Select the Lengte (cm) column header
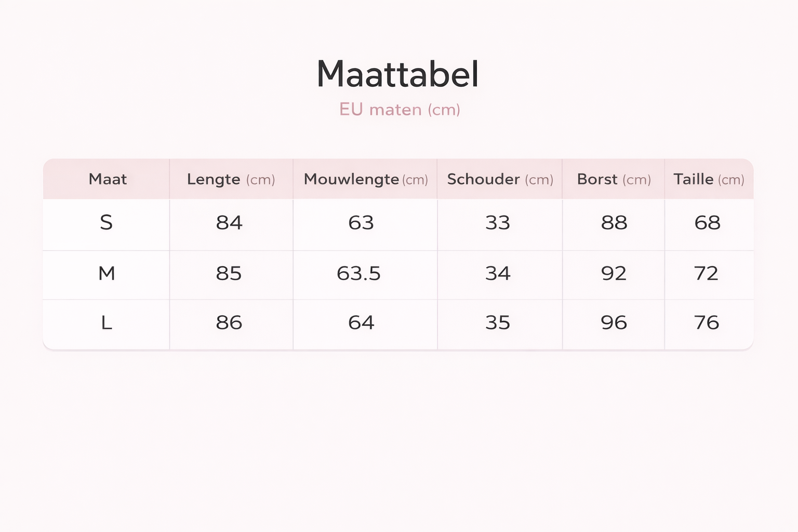This screenshot has width=798, height=532. point(231,179)
